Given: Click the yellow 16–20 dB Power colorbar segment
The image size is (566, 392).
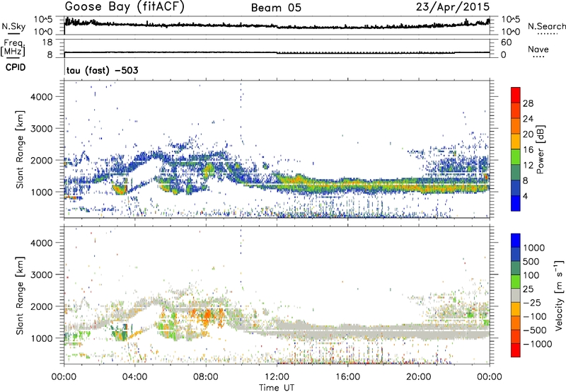Looking at the screenshot, I should [516, 142].
